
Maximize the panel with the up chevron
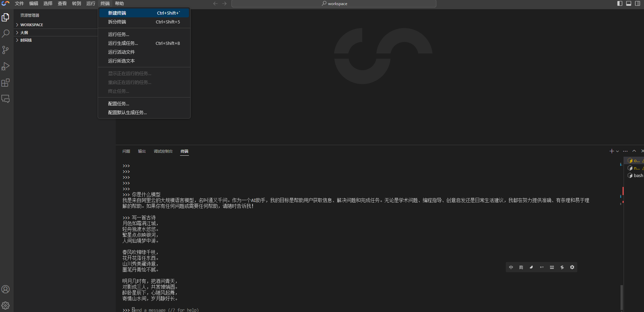click(x=634, y=151)
